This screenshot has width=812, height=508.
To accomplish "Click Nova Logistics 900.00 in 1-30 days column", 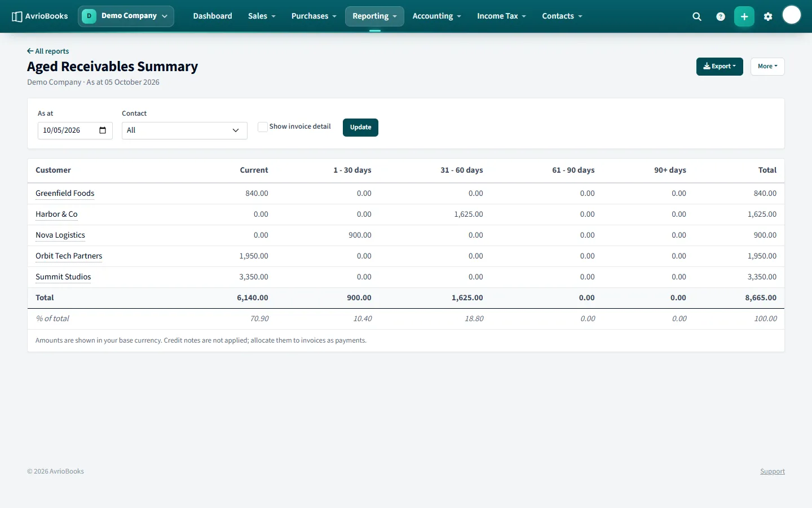I will [360, 235].
